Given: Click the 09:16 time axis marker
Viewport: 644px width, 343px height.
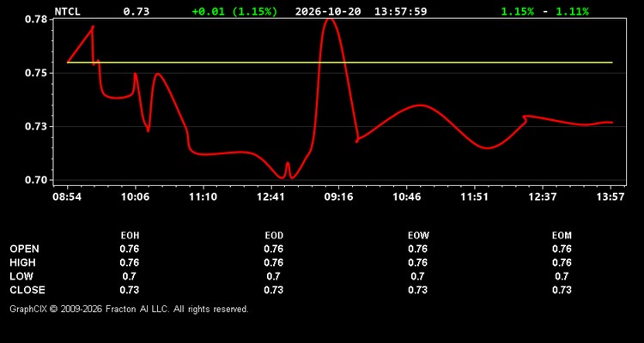Looking at the screenshot, I should 338,197.
